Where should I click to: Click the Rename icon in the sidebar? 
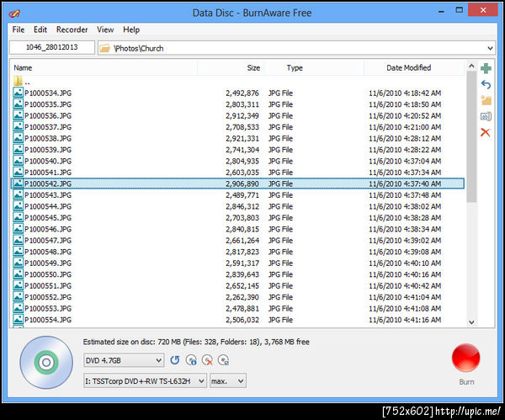(486, 116)
